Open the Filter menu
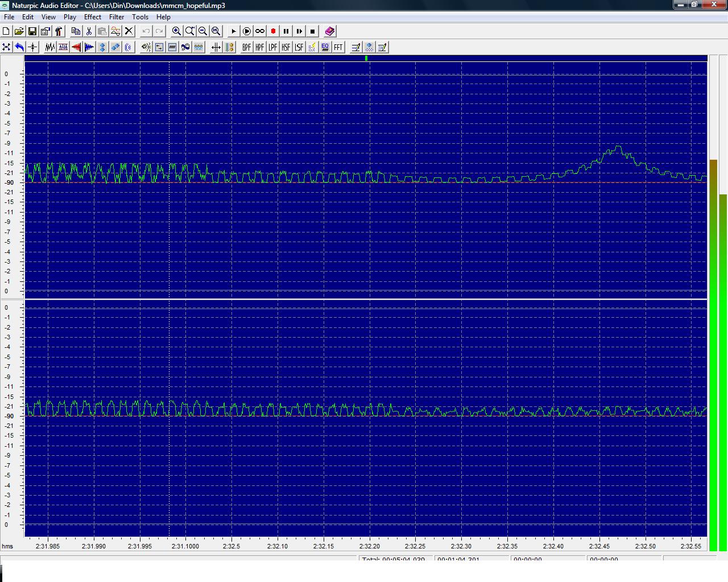728x582 pixels. [117, 17]
